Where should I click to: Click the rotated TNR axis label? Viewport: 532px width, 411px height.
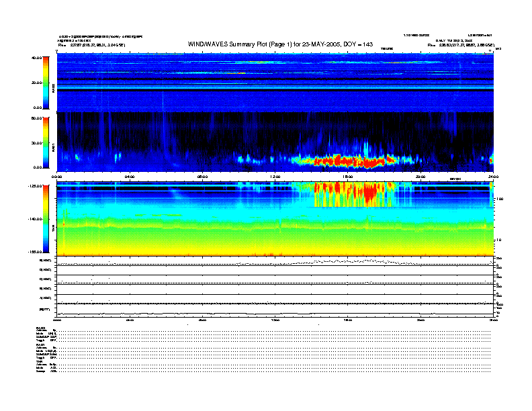[53, 230]
